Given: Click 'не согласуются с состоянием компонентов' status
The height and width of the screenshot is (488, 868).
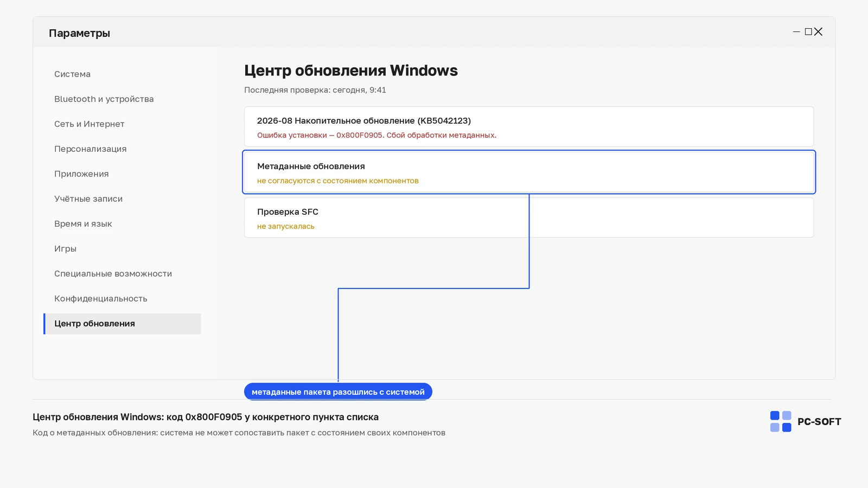Looking at the screenshot, I should (338, 181).
